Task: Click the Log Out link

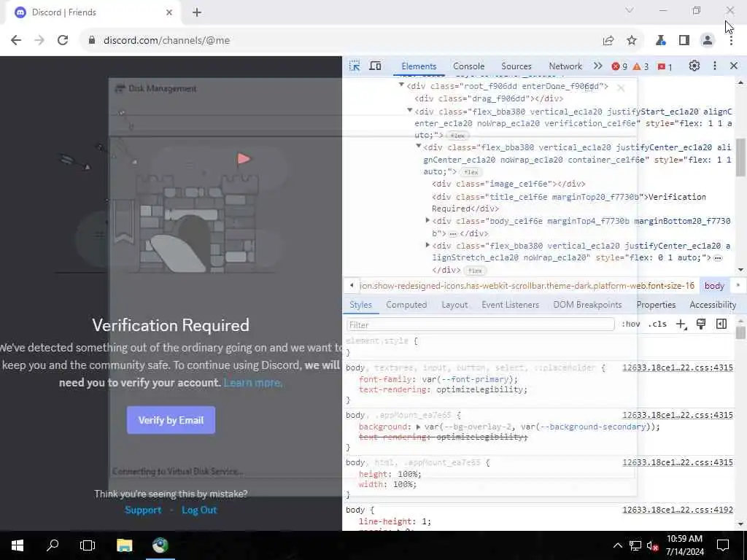Action: (199, 510)
